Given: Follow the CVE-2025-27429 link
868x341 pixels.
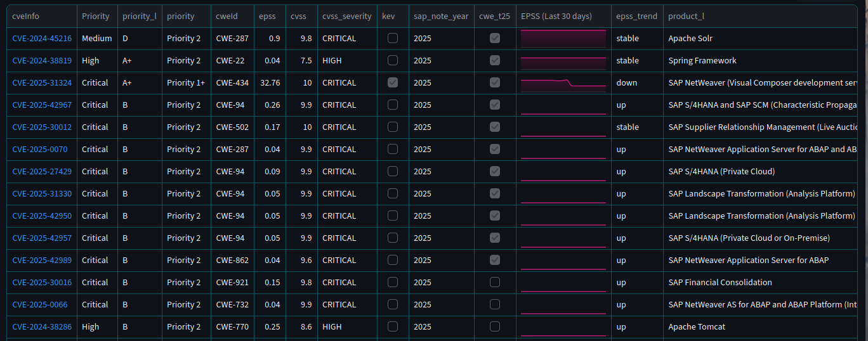Looking at the screenshot, I should [x=42, y=172].
